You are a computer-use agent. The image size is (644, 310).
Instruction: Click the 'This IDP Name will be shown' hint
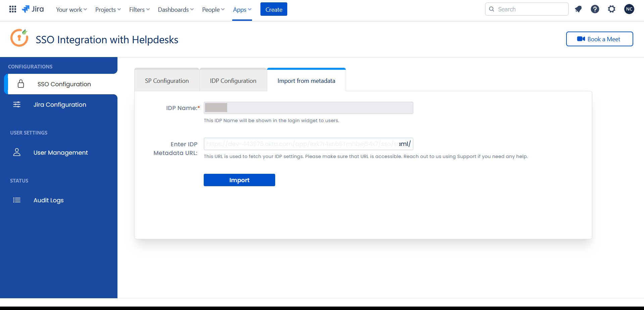click(x=271, y=120)
